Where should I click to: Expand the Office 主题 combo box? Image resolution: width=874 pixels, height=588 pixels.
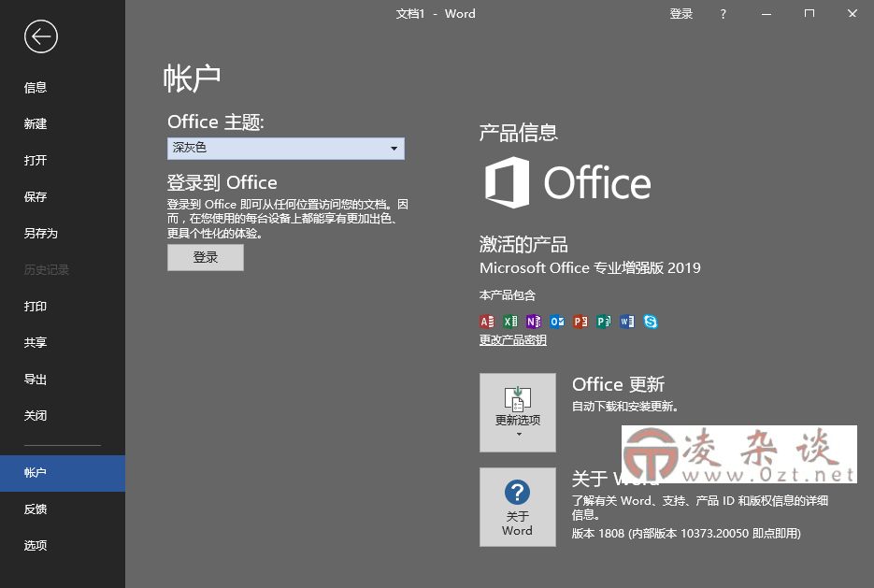click(x=286, y=149)
